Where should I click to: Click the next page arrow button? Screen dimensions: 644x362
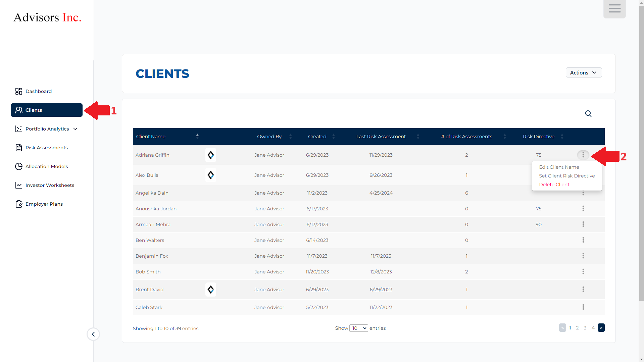[601, 328]
